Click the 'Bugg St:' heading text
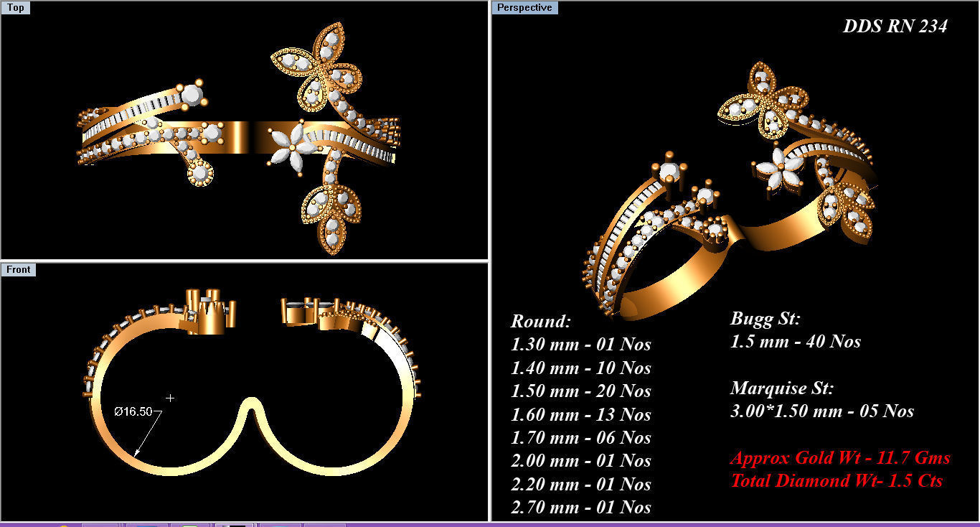This screenshot has width=980, height=527. (765, 319)
